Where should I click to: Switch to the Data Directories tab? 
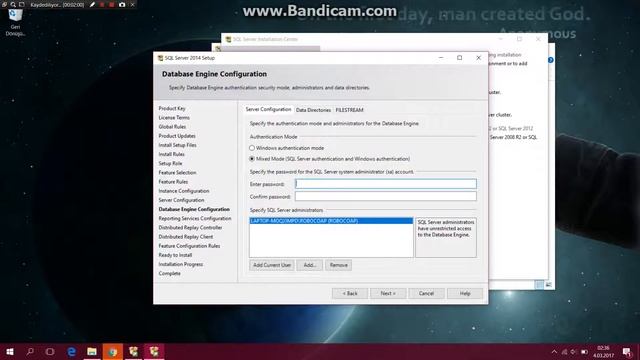(x=313, y=110)
